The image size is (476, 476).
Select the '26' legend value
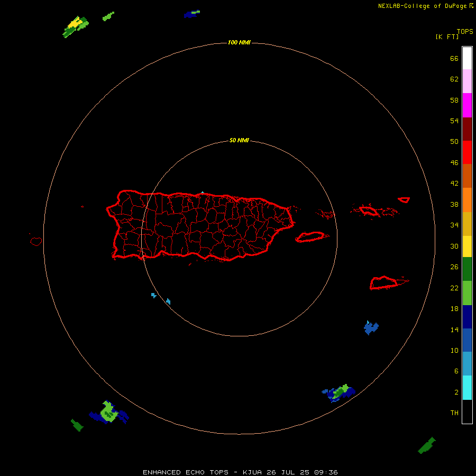(x=454, y=267)
